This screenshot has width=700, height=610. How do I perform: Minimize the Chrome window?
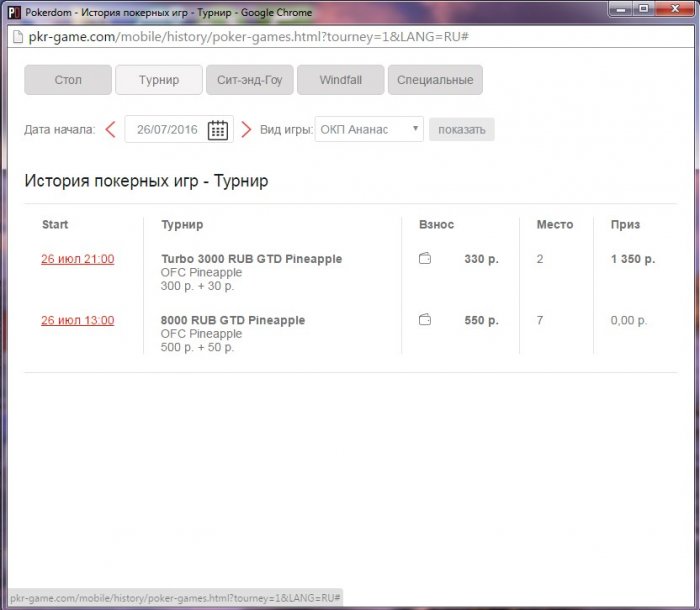pos(621,9)
